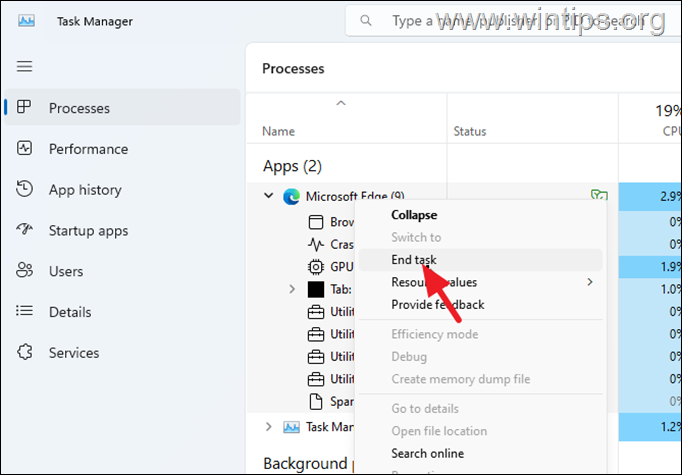Select Provide feedback in the context menu
This screenshot has width=682, height=475.
tap(481, 304)
